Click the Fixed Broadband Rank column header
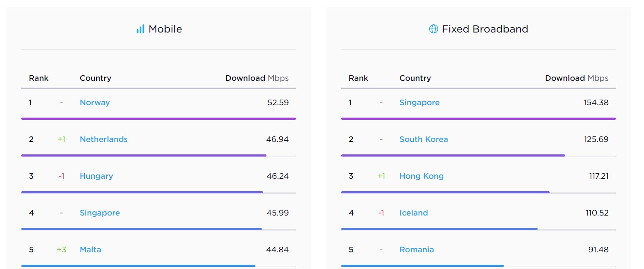The width and height of the screenshot is (644, 269). coord(358,78)
